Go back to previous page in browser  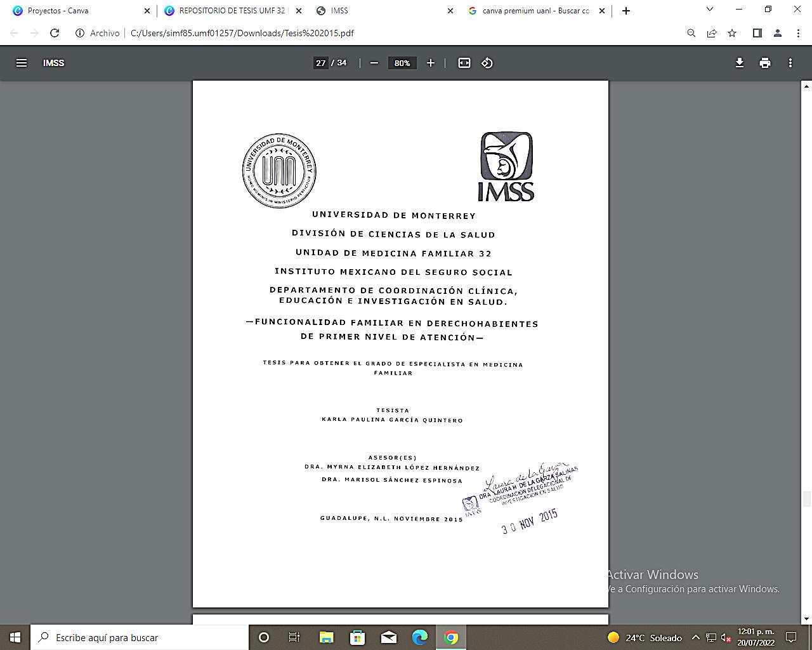(x=14, y=33)
